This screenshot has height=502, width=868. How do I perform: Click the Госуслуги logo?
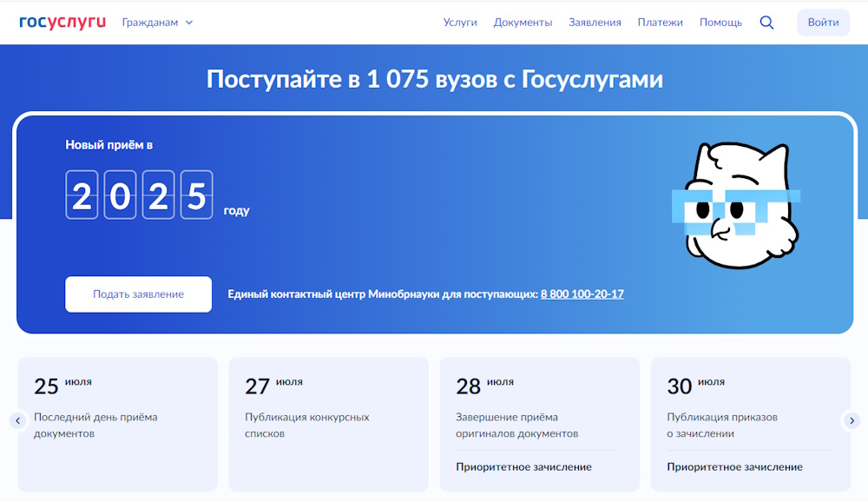click(x=62, y=22)
